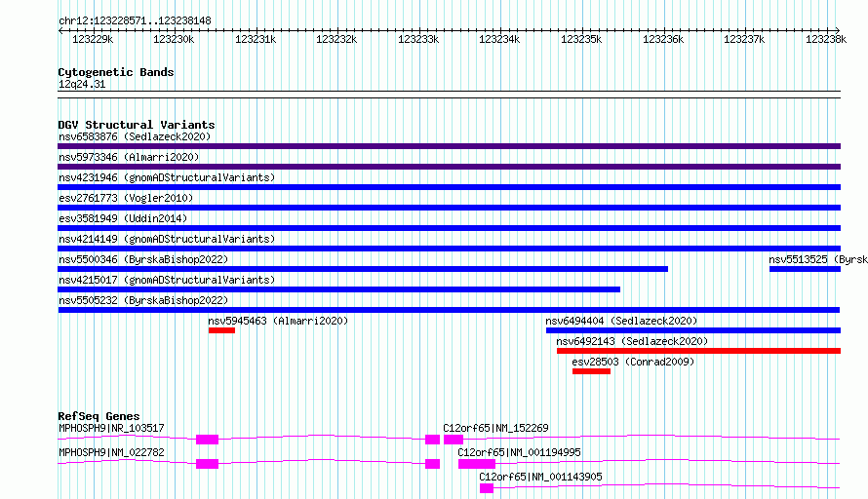Click the 12q24.31 cytogenetic band label

pyautogui.click(x=82, y=84)
